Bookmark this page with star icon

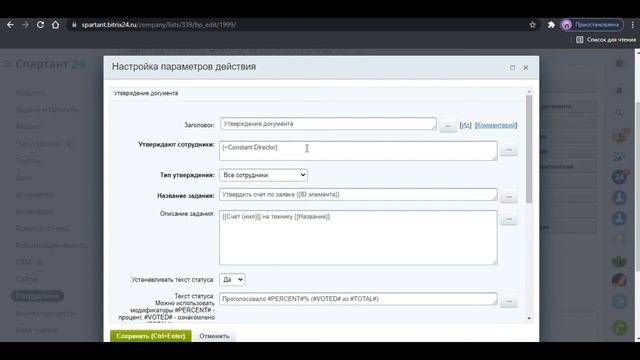click(x=533, y=25)
